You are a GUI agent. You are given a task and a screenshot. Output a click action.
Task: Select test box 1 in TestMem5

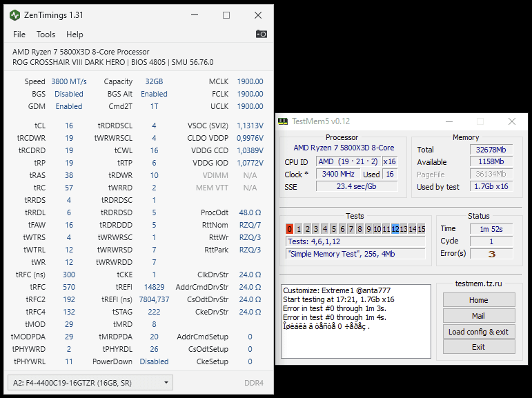pos(299,229)
